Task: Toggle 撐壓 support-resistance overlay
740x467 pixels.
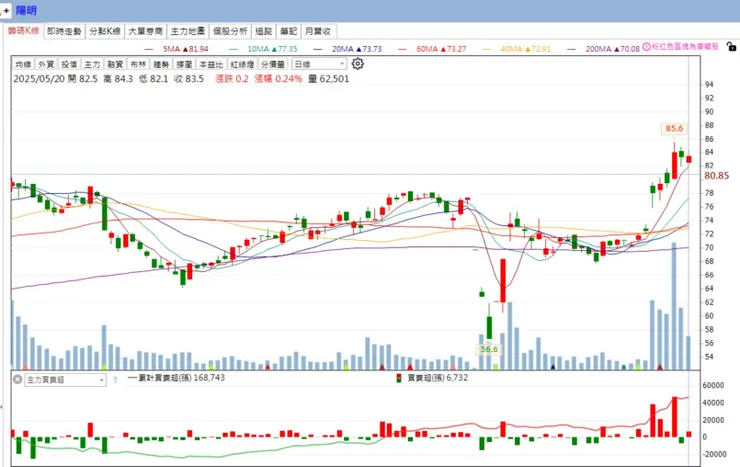Action: 185,64
